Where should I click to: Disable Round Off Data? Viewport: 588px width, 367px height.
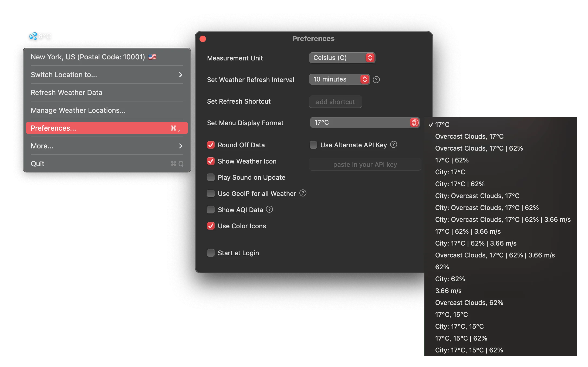pyautogui.click(x=211, y=145)
